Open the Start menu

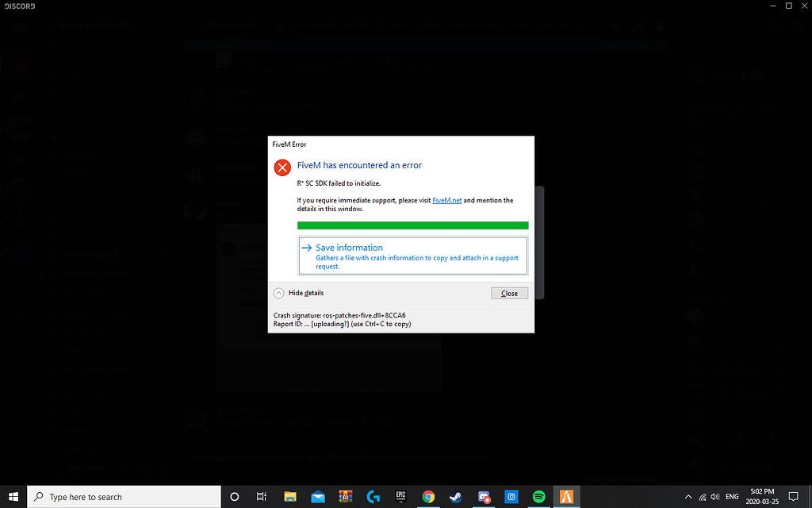(13, 497)
